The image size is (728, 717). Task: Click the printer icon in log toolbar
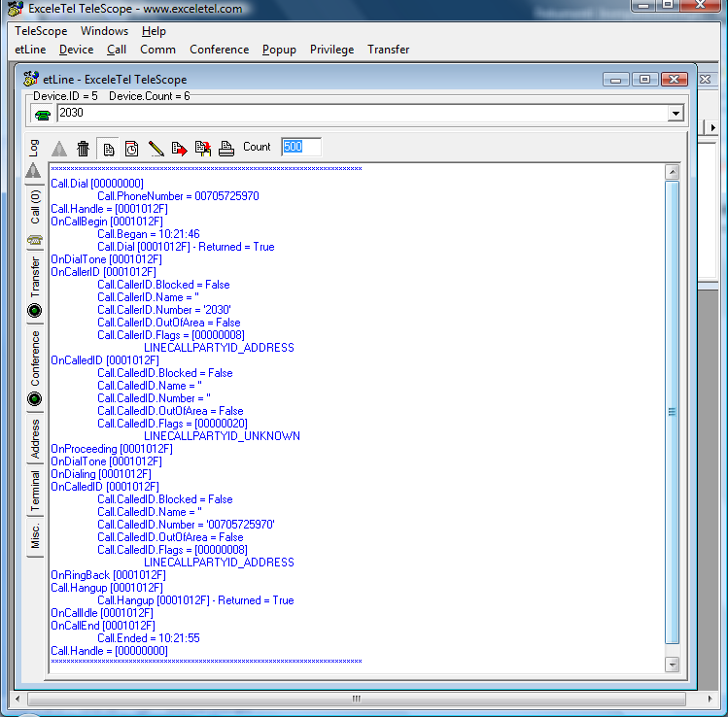click(226, 149)
